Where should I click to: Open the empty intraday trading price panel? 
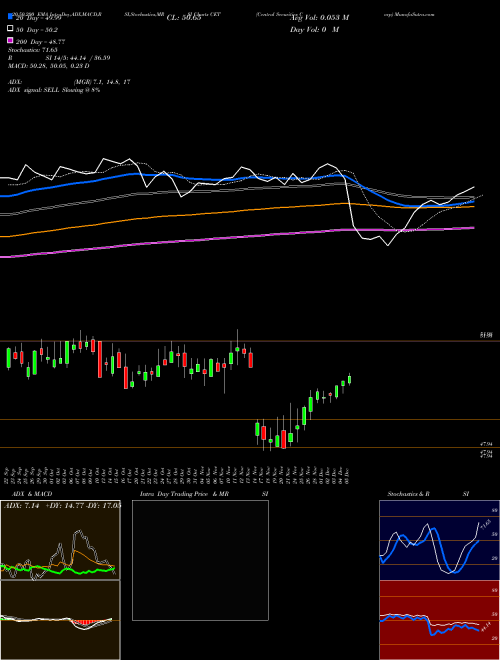[x=200, y=560]
